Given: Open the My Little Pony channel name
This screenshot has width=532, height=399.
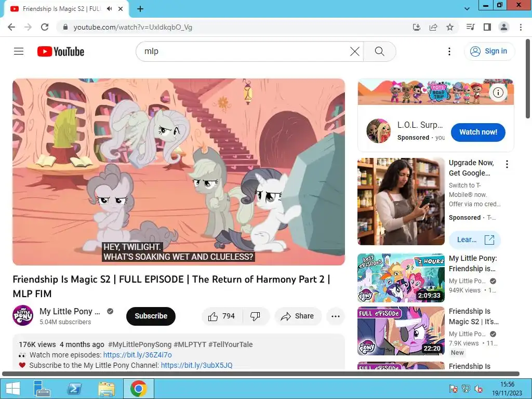Looking at the screenshot, I should [x=70, y=311].
